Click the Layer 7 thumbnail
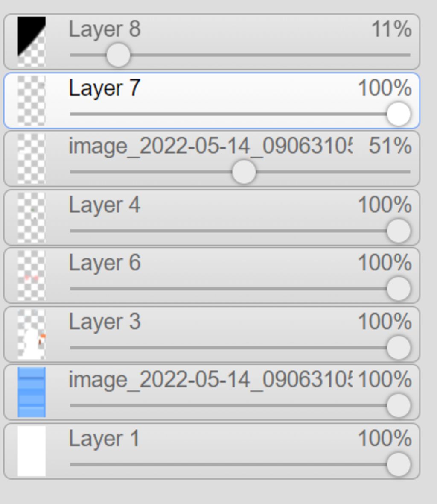The height and width of the screenshot is (504, 437). click(32, 101)
